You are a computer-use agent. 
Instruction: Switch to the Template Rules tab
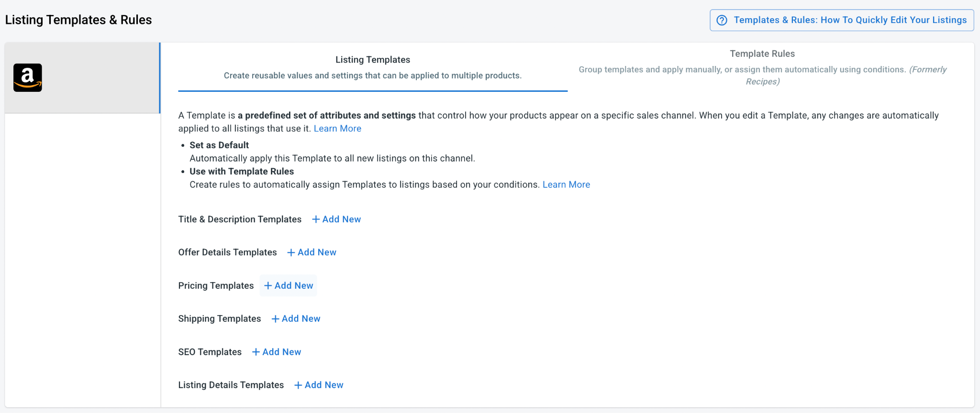click(x=762, y=67)
